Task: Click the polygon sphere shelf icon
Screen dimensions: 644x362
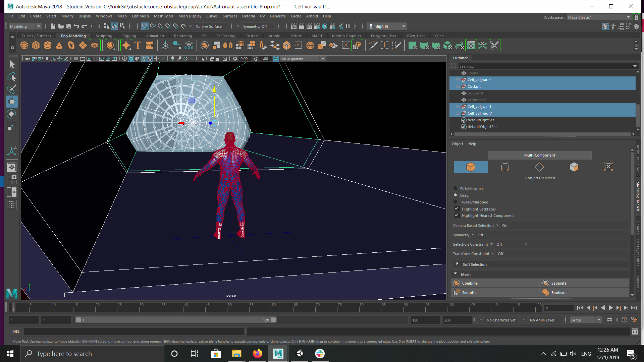Action: pos(24,45)
